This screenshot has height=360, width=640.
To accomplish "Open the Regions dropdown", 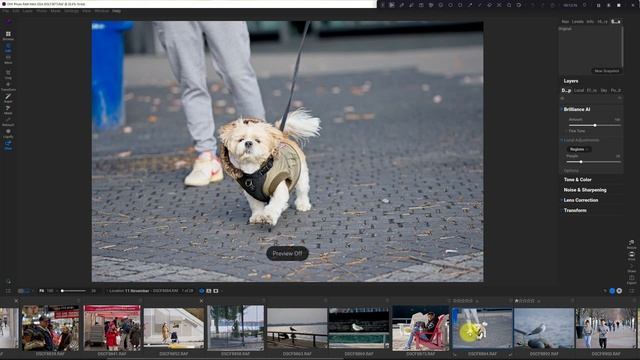I will click(578, 149).
